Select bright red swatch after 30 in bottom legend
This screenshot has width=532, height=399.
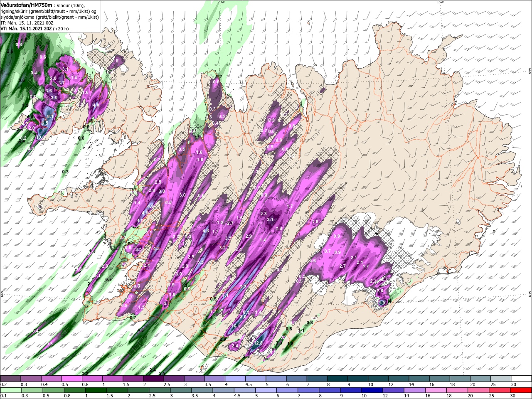521,390
